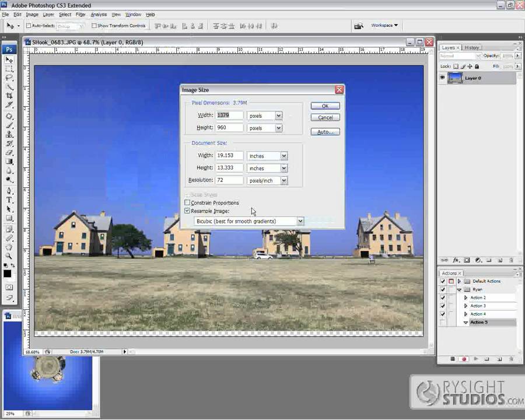Select the Healing Brush tool

pos(9,117)
